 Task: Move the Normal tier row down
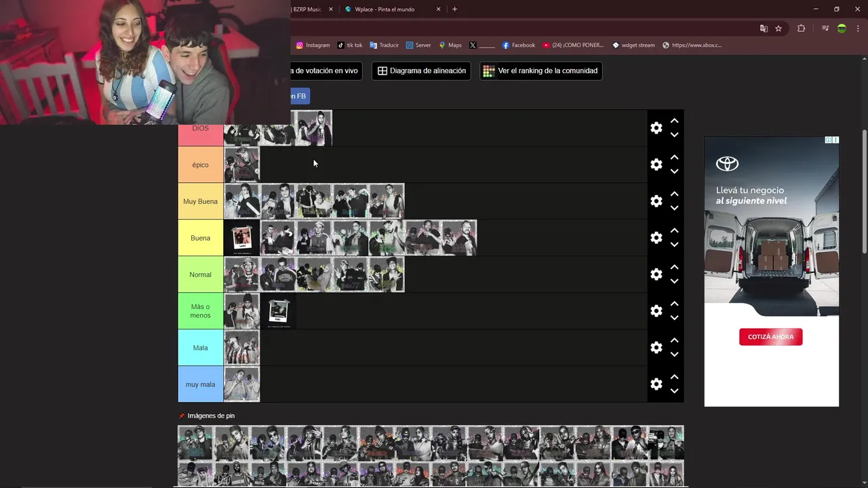click(674, 281)
